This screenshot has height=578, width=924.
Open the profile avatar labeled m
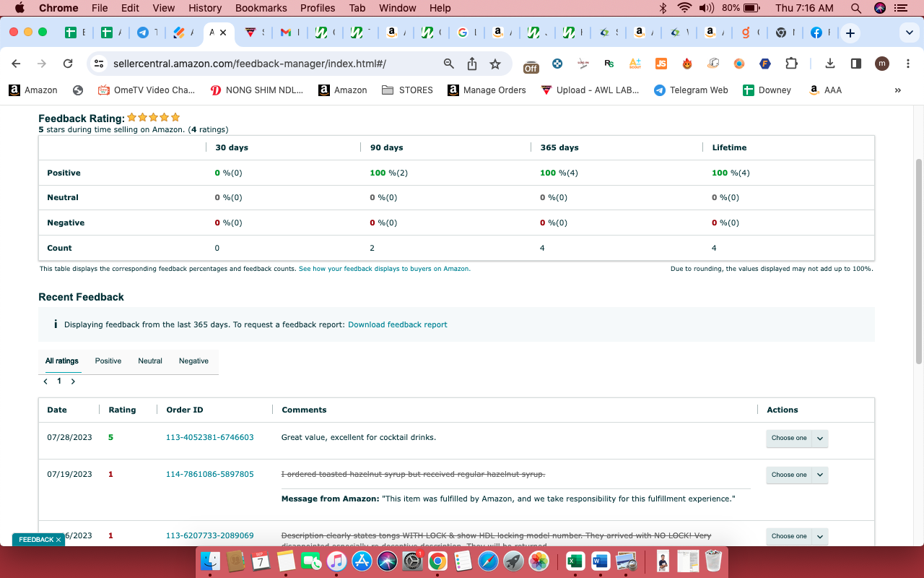tap(882, 64)
